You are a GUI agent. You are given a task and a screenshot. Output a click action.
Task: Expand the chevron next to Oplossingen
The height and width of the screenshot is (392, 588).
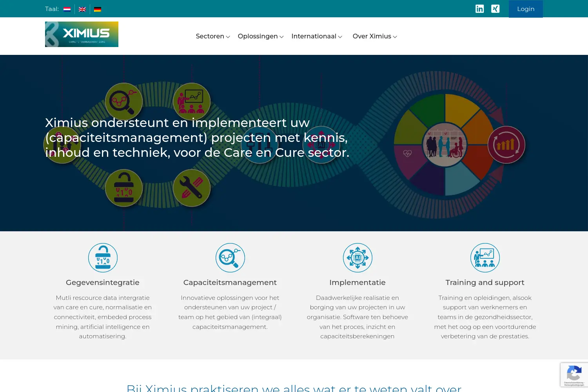pyautogui.click(x=281, y=37)
